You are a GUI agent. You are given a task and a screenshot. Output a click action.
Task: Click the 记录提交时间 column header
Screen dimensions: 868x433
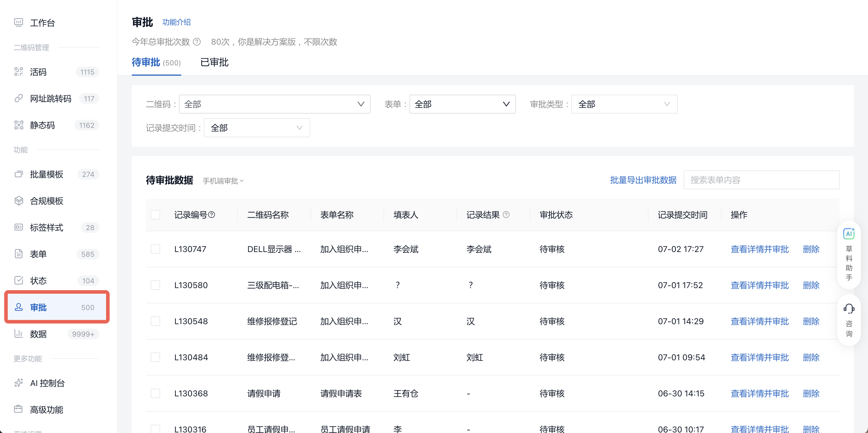pos(682,215)
